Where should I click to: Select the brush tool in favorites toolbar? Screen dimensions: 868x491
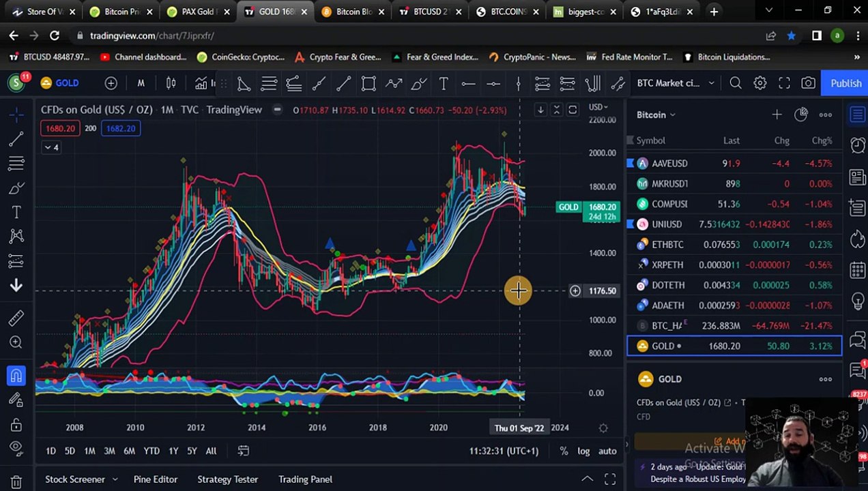point(418,83)
